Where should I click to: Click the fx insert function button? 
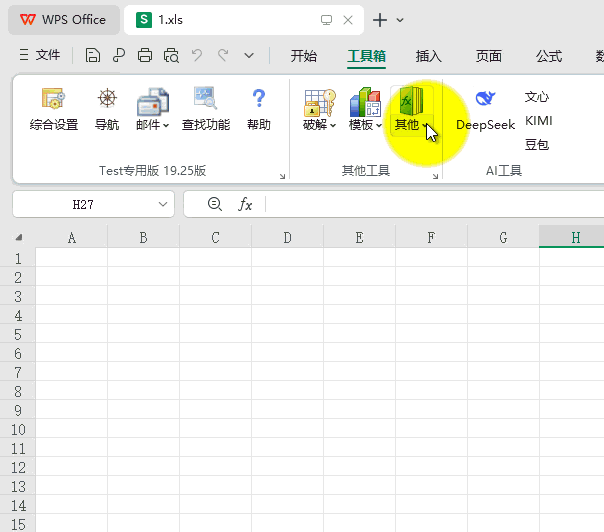tap(245, 204)
